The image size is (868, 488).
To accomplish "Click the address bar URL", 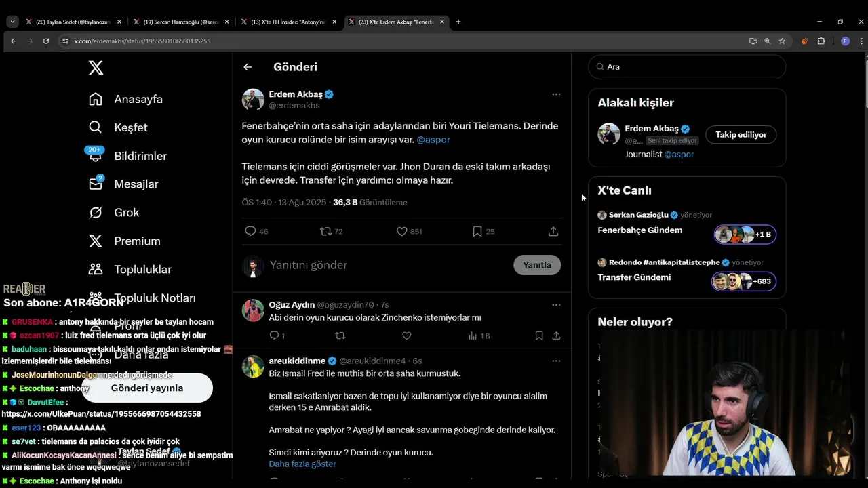I will coord(142,41).
